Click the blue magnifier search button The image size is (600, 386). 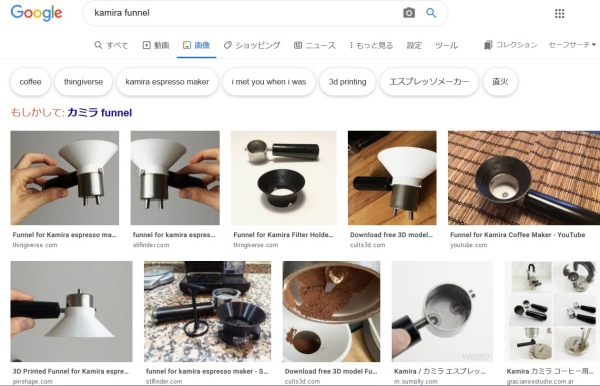431,13
